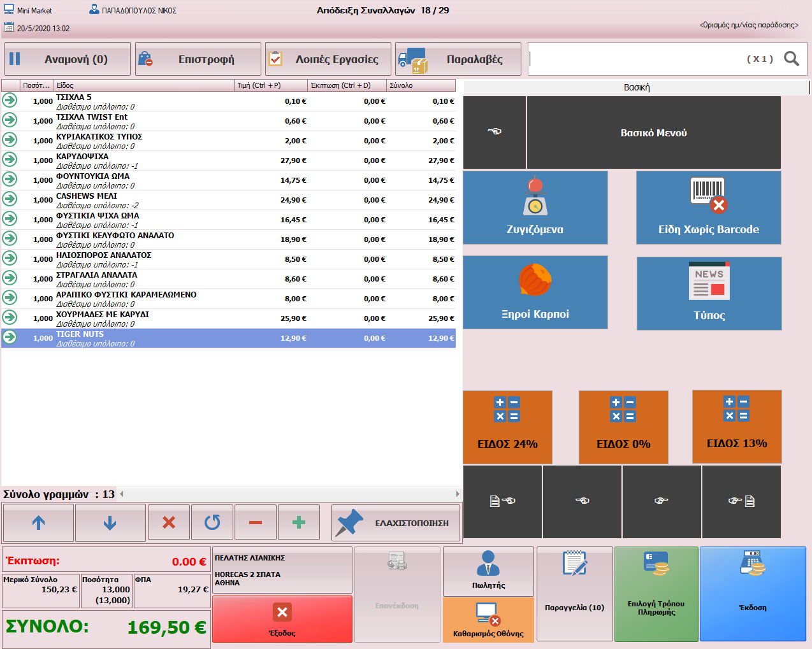Click the horizontal scrollbar under item list

click(289, 494)
